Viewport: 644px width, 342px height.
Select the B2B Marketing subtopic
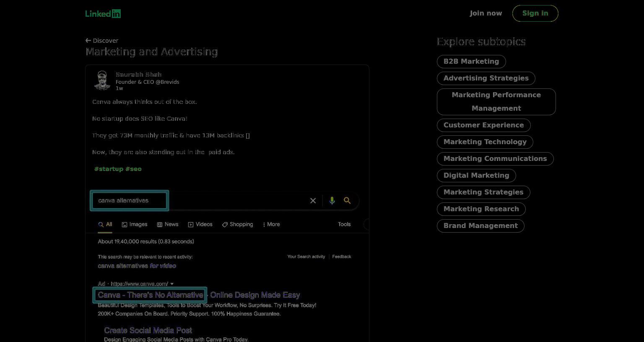[x=471, y=62]
